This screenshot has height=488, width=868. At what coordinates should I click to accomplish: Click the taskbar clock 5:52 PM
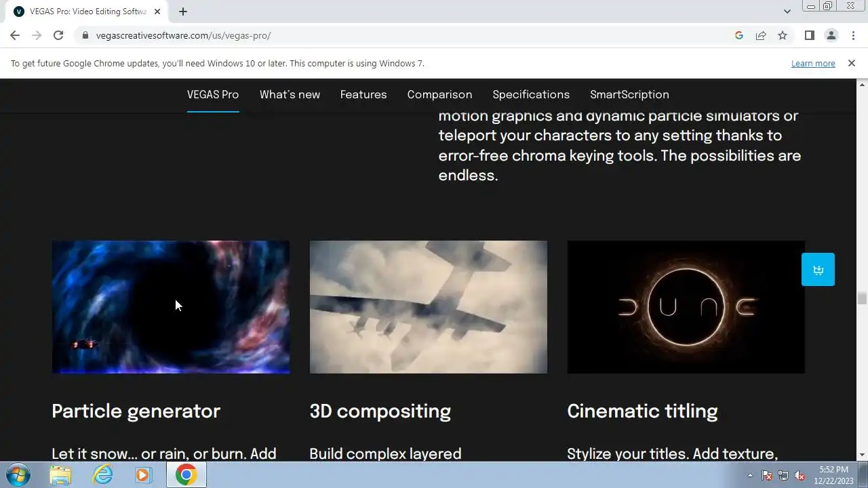coord(833,470)
